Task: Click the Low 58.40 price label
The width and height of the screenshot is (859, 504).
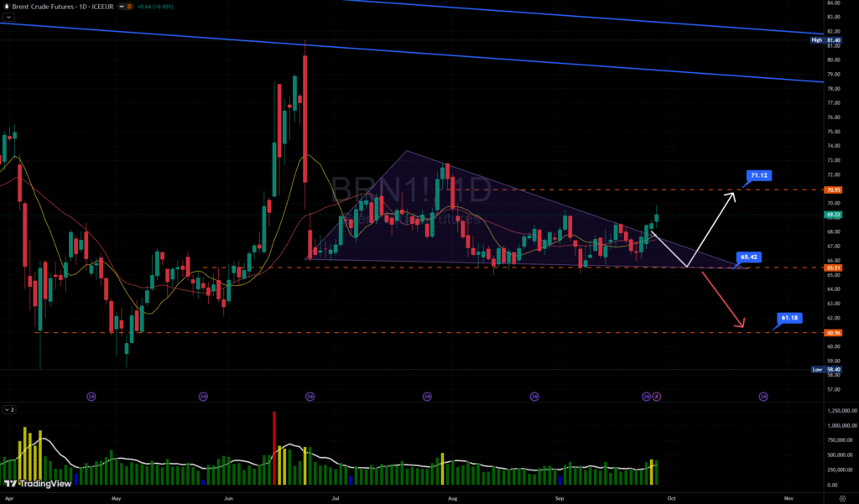Action: coord(834,369)
